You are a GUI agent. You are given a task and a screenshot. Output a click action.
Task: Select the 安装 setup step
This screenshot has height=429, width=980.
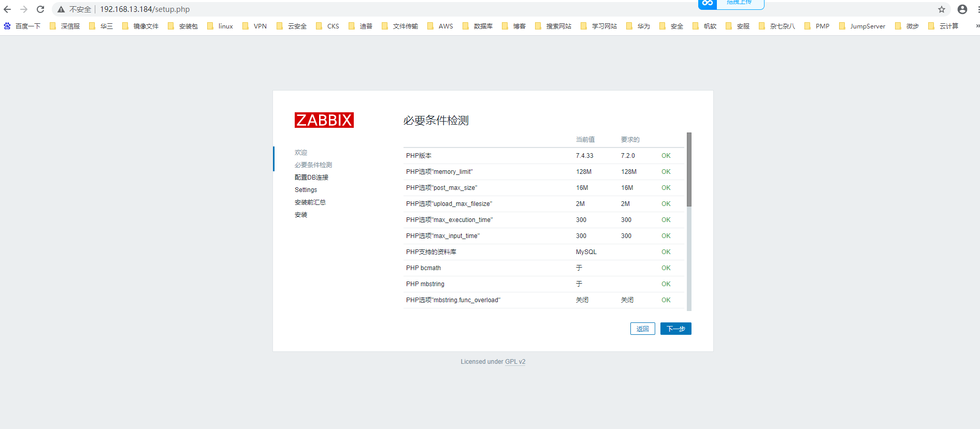tap(301, 215)
